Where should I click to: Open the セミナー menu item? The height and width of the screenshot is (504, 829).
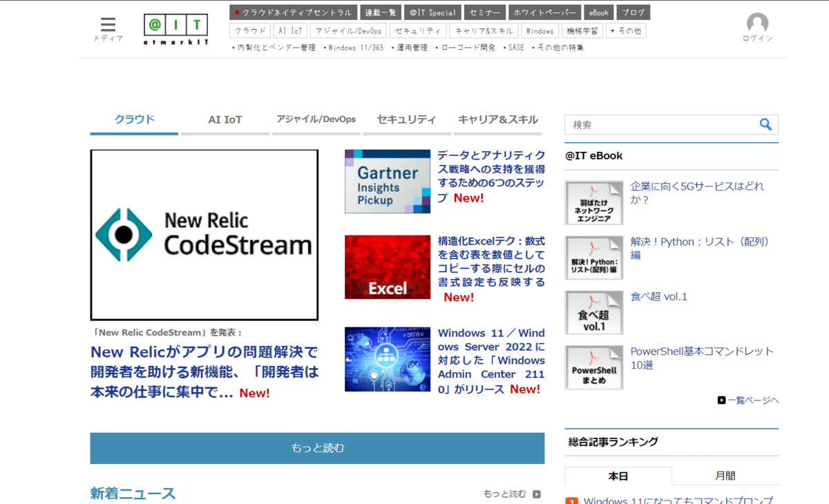pyautogui.click(x=484, y=12)
